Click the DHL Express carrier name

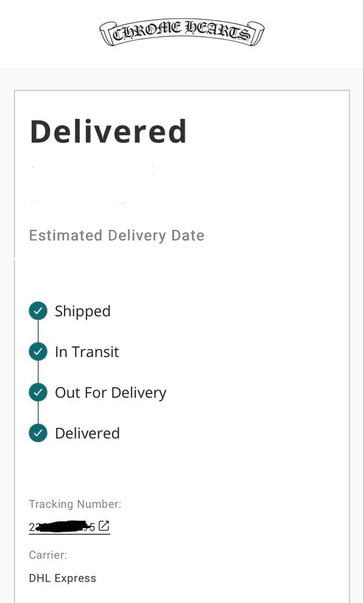click(x=63, y=578)
